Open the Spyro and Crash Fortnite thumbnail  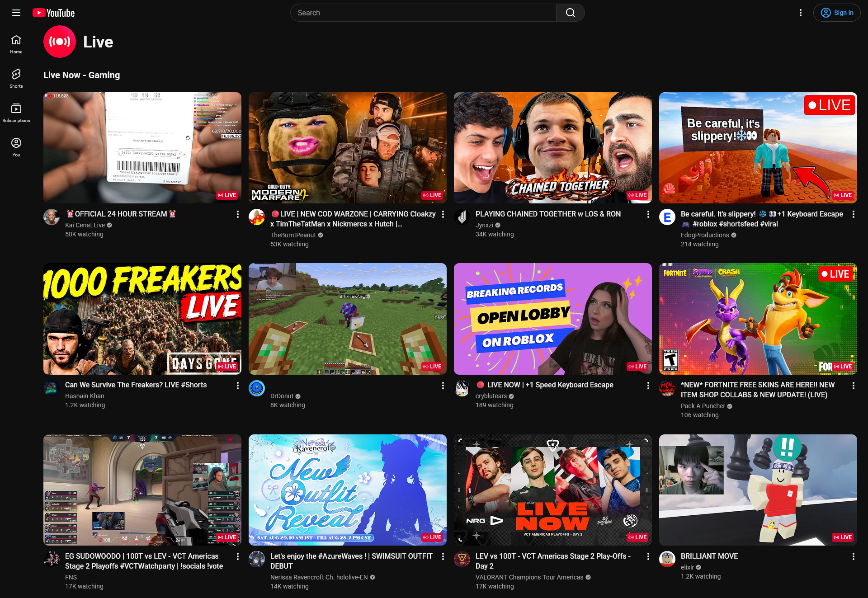coord(758,319)
